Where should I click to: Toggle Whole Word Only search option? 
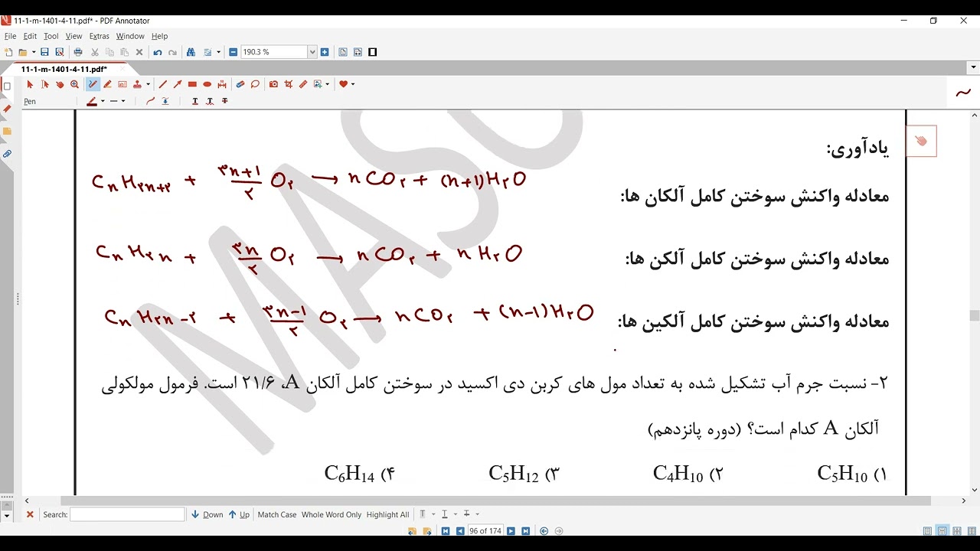coord(332,515)
